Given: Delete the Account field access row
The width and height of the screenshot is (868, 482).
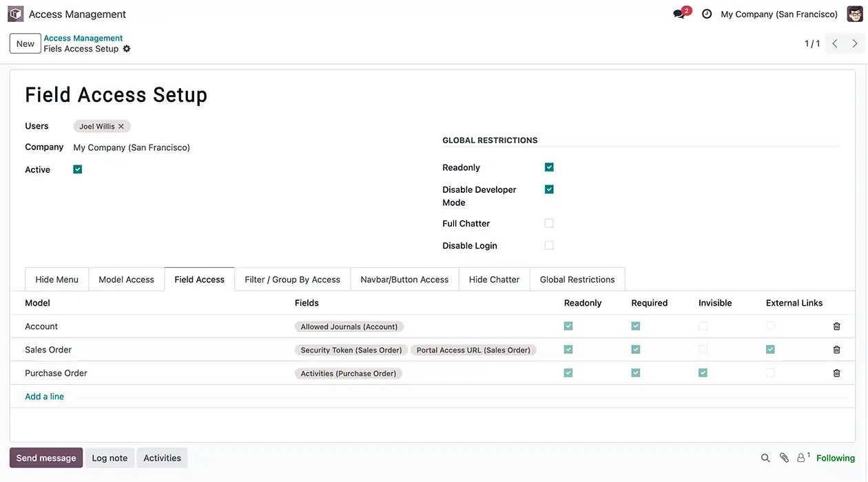Looking at the screenshot, I should (x=836, y=326).
